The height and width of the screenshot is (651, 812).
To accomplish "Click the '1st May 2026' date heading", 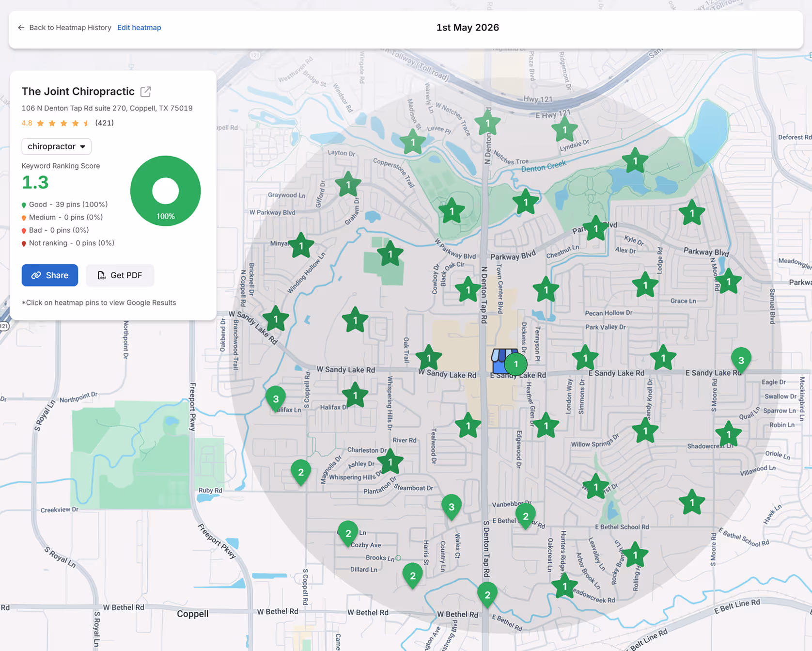I will (x=468, y=28).
